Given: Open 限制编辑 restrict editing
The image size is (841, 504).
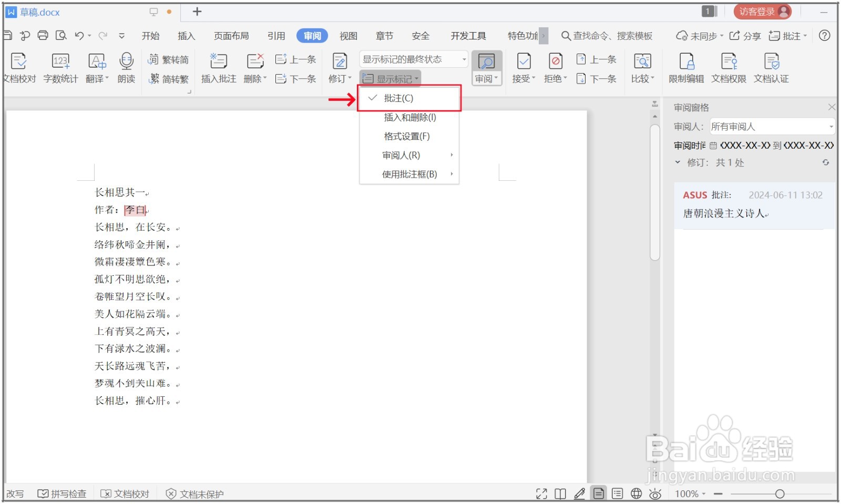Looking at the screenshot, I should pos(686,68).
